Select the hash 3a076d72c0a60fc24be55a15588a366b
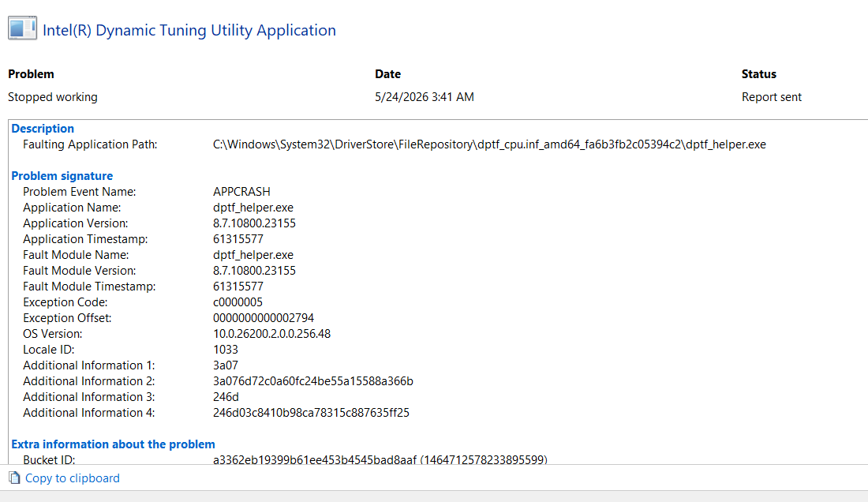Screen dimensions: 868x502 tap(313, 381)
